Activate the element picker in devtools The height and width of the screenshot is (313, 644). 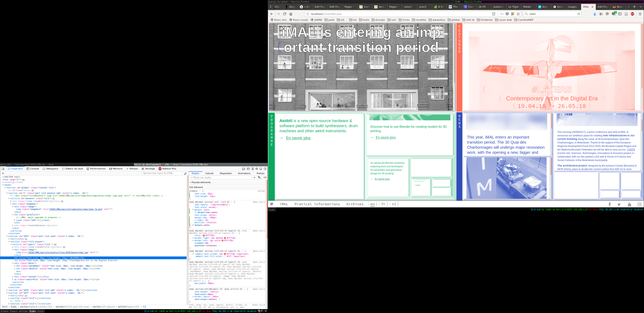pos(3,169)
